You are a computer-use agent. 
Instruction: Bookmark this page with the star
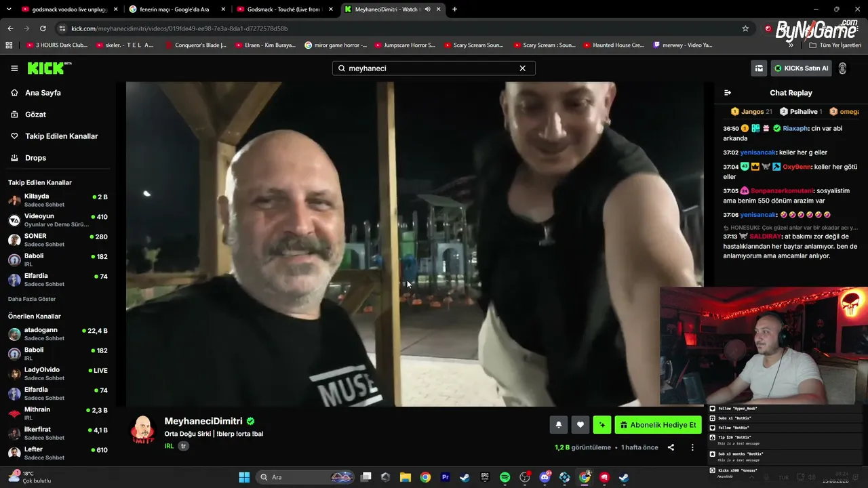pos(745,28)
